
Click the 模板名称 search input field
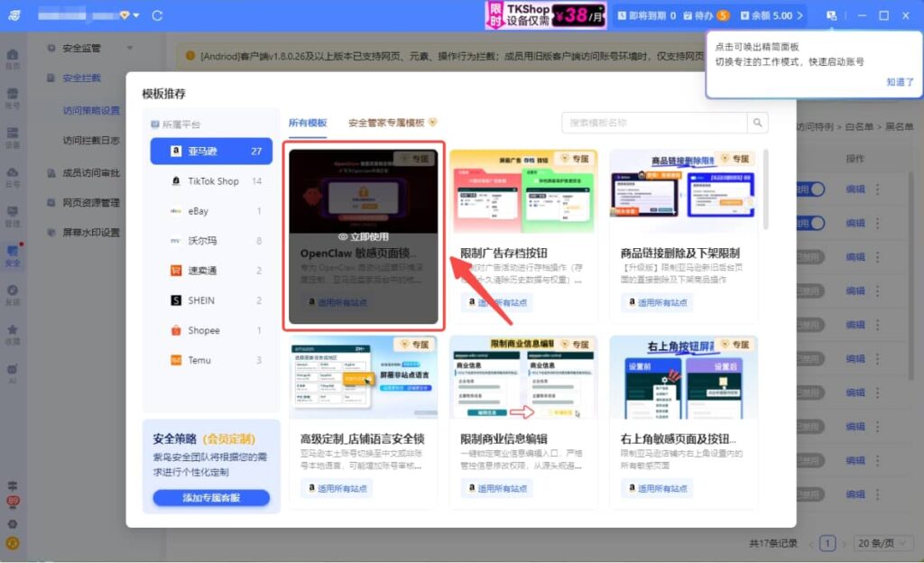[654, 123]
